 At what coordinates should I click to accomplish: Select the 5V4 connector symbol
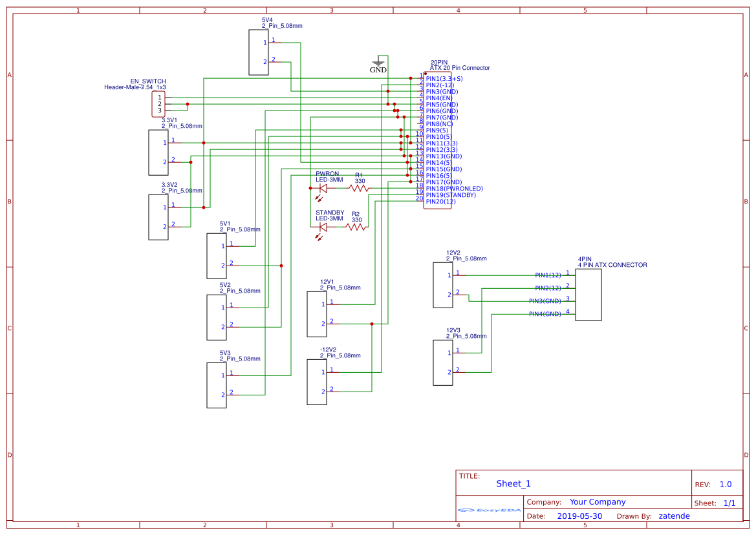coord(258,52)
